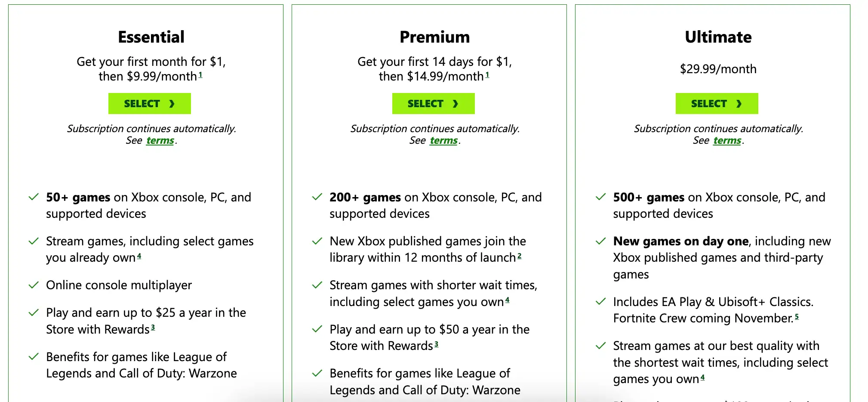868x402 pixels.
Task: Click the Essential plan heading
Action: click(151, 37)
